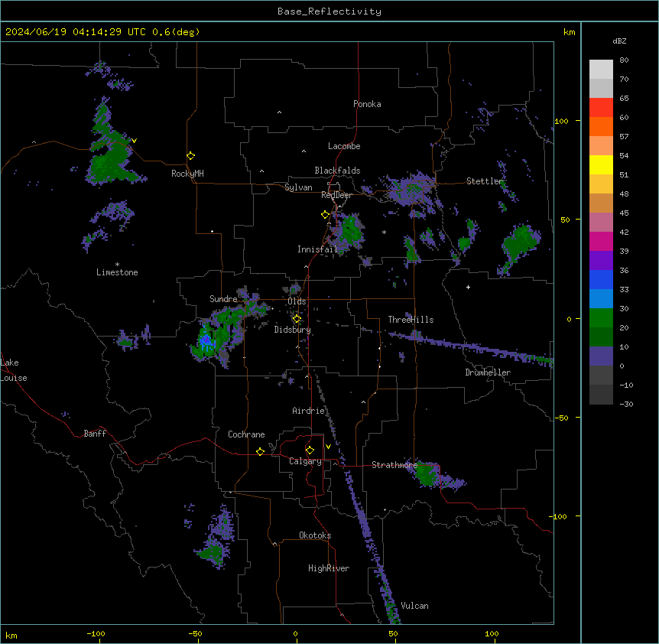Pick the blue 36–33 dBZ legend swatch

click(601, 279)
